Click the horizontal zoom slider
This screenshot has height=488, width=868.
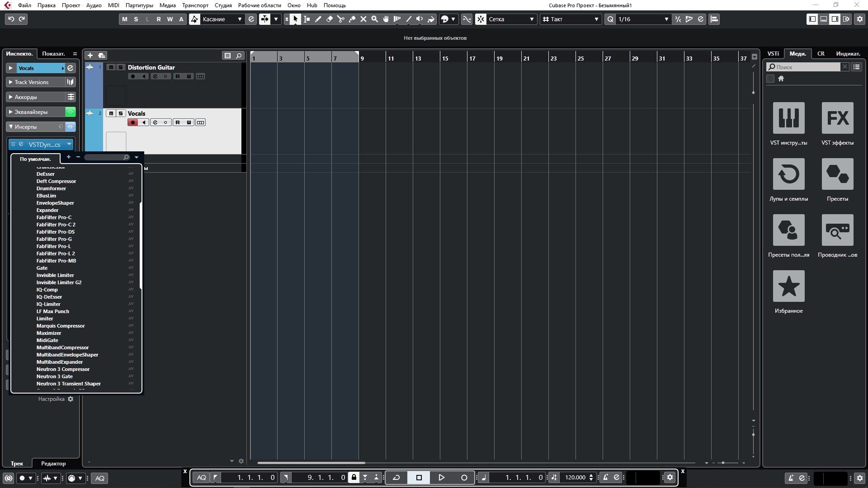point(723,463)
